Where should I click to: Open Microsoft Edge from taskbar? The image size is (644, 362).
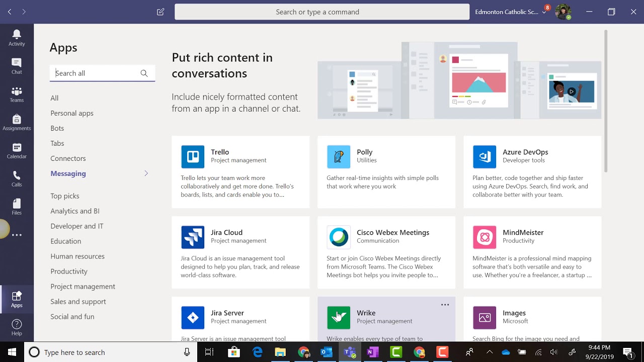[x=258, y=352]
